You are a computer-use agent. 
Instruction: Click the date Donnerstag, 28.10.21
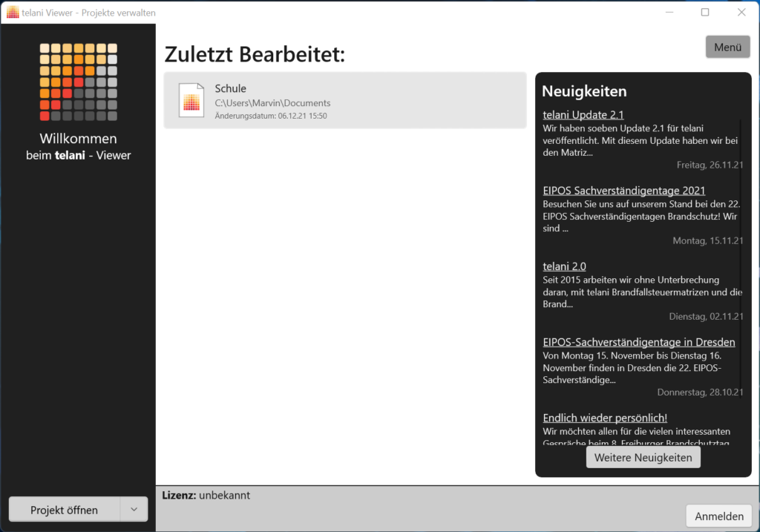(700, 392)
